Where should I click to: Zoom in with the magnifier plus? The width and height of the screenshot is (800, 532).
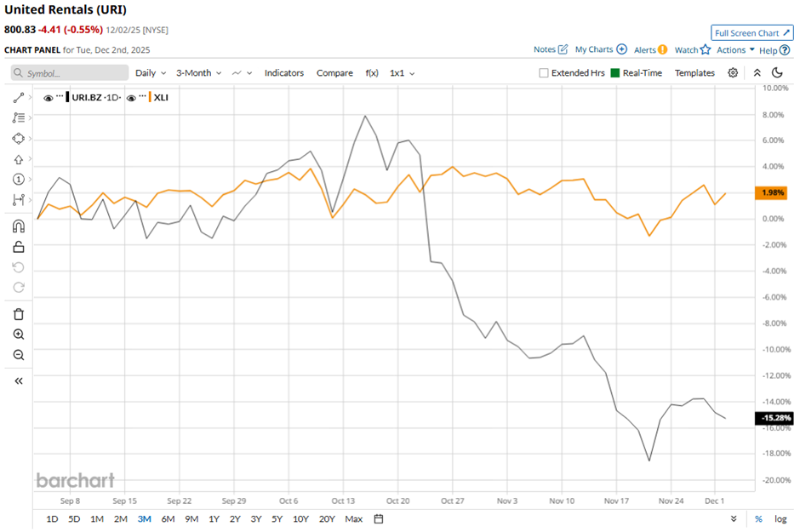pos(19,335)
